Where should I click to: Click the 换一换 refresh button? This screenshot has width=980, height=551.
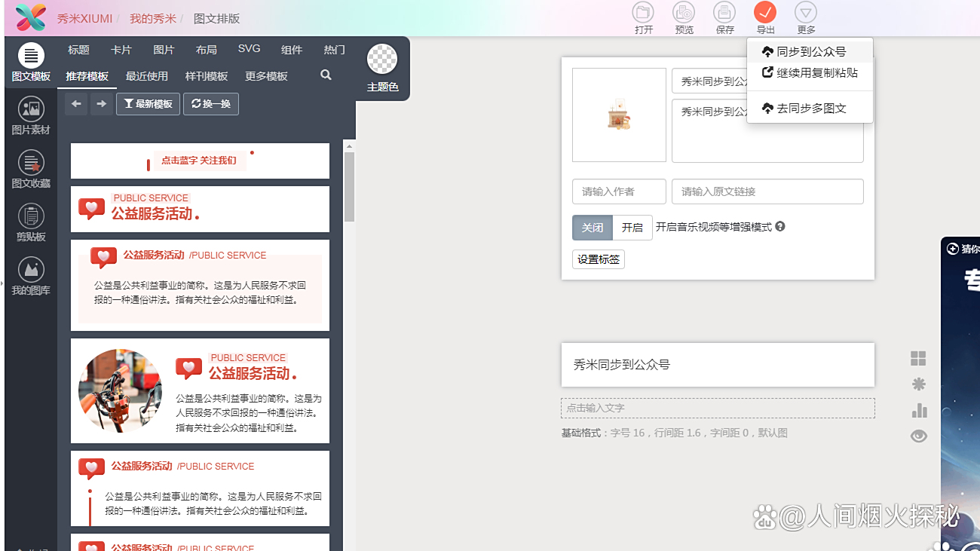pos(211,104)
